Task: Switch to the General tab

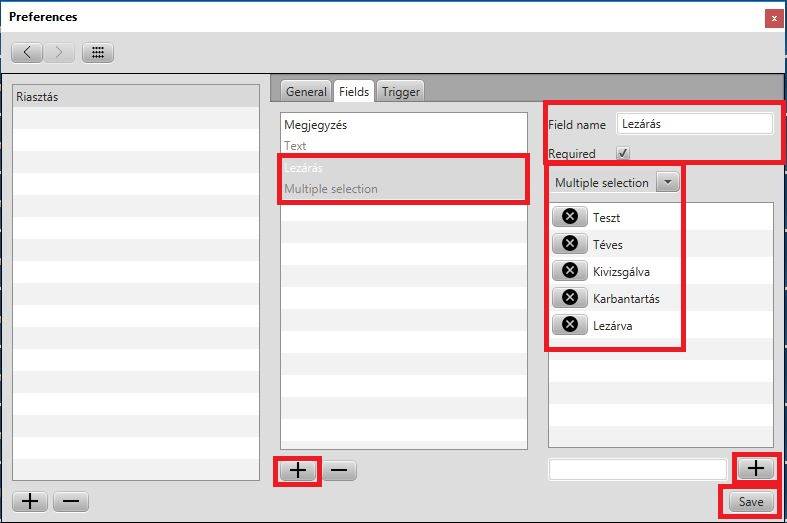Action: [306, 92]
